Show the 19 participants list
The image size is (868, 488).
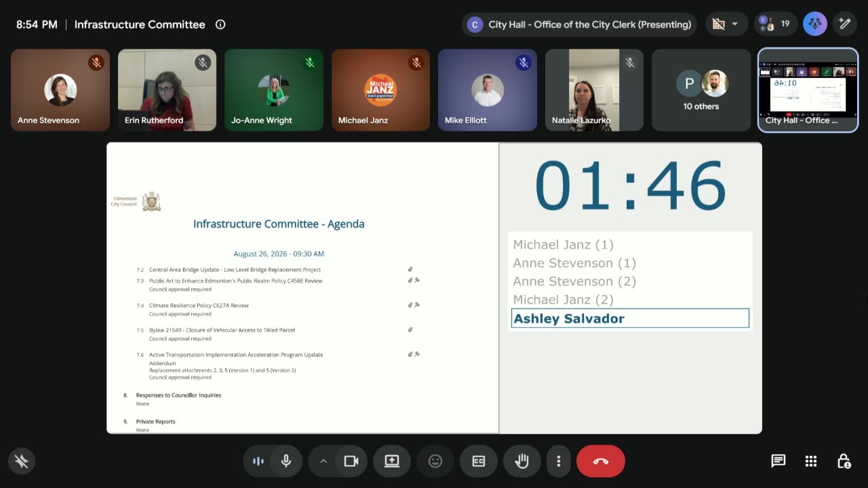775,24
